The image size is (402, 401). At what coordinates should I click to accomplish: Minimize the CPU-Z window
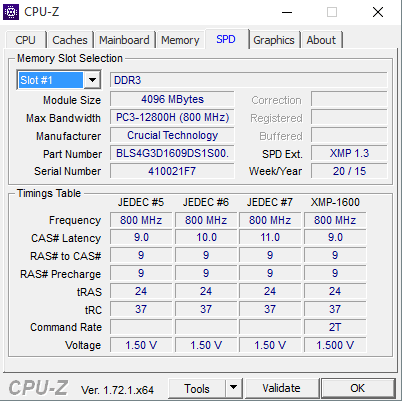287,13
